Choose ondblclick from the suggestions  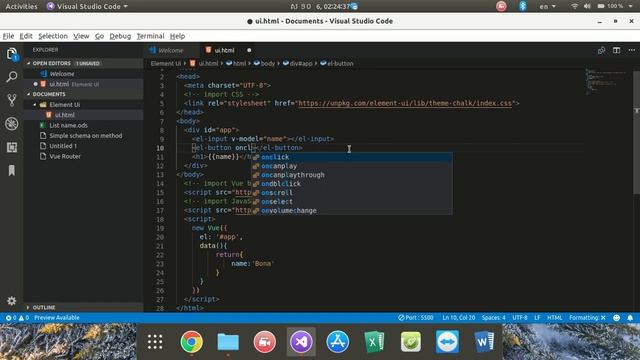click(x=351, y=184)
